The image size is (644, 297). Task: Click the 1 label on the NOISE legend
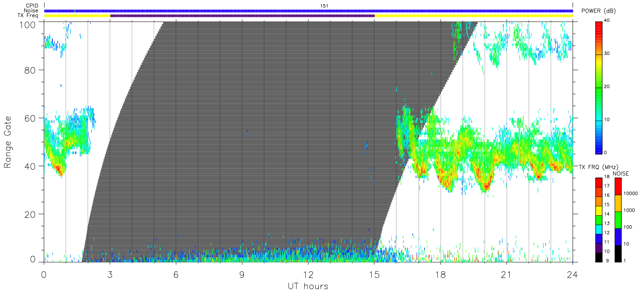[x=625, y=261]
